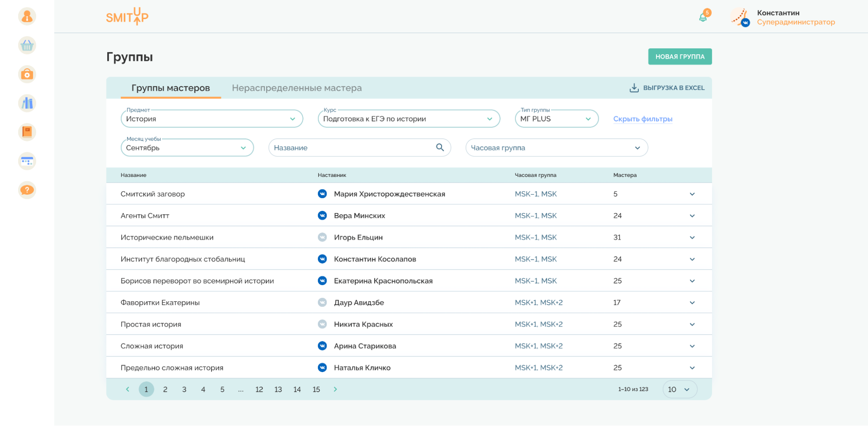Go to page 13 in pagination
Screen dimensions: 868x426
(278, 389)
